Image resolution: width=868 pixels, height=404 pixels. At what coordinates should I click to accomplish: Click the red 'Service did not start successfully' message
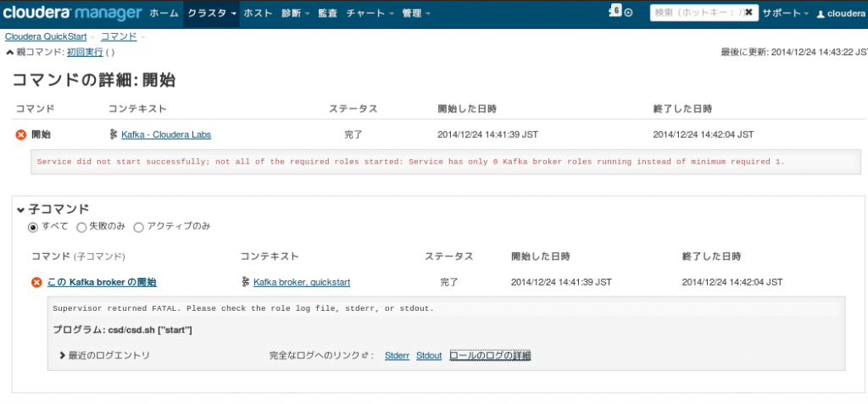tap(411, 162)
